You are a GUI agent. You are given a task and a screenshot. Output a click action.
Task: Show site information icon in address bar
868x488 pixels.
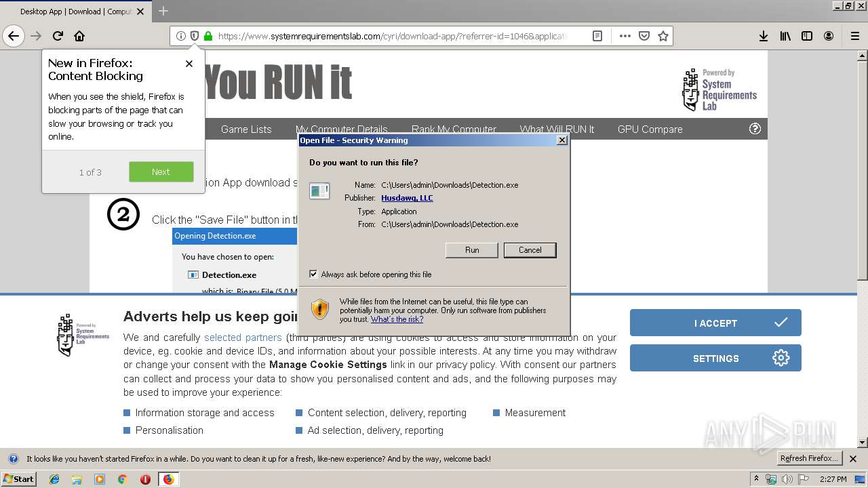(181, 36)
